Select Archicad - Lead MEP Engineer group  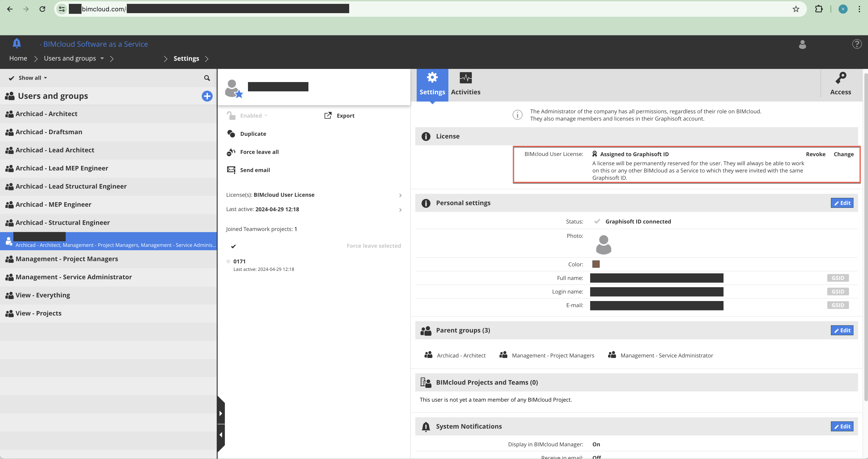(108, 168)
